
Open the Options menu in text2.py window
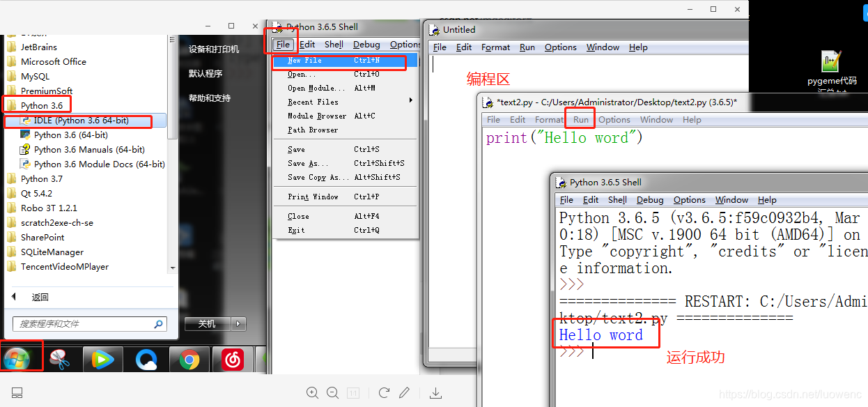click(x=614, y=120)
